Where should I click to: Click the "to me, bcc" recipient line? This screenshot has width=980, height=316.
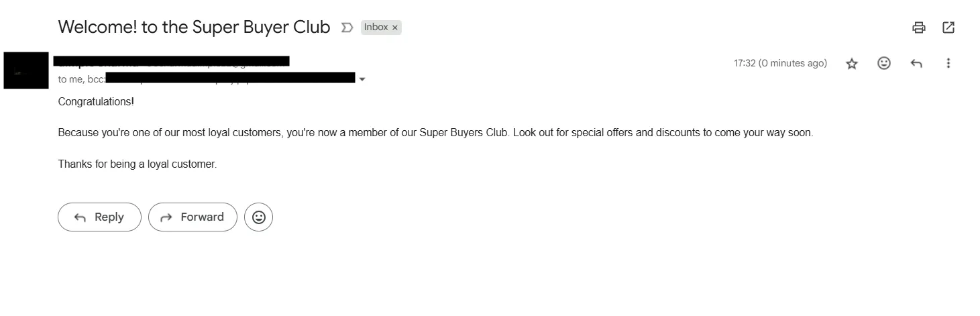tap(78, 79)
